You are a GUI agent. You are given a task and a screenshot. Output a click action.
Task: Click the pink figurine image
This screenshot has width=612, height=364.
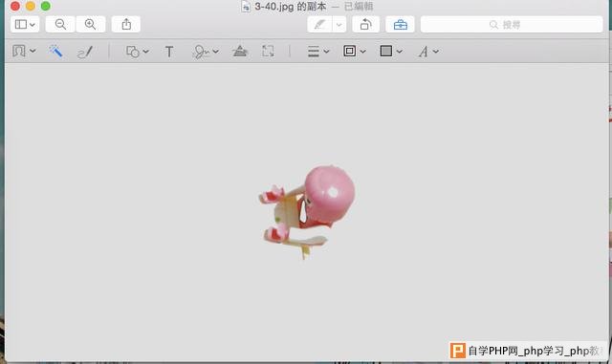(x=307, y=212)
